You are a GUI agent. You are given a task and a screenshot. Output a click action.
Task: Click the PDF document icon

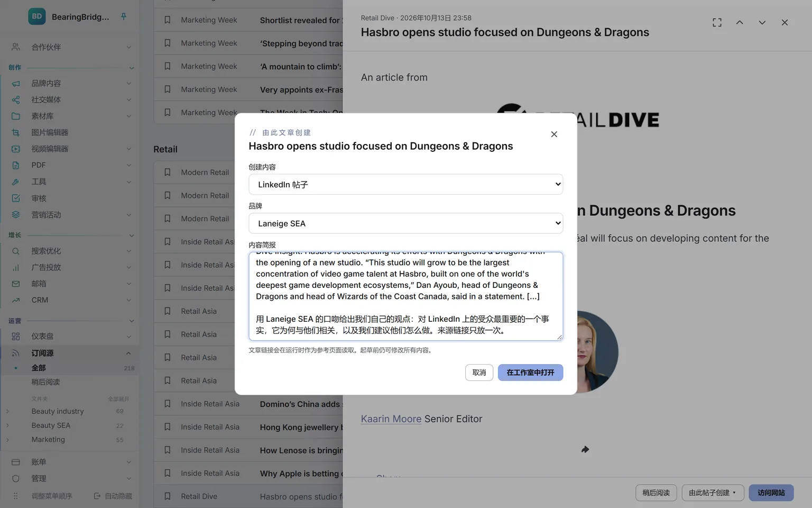(x=16, y=166)
